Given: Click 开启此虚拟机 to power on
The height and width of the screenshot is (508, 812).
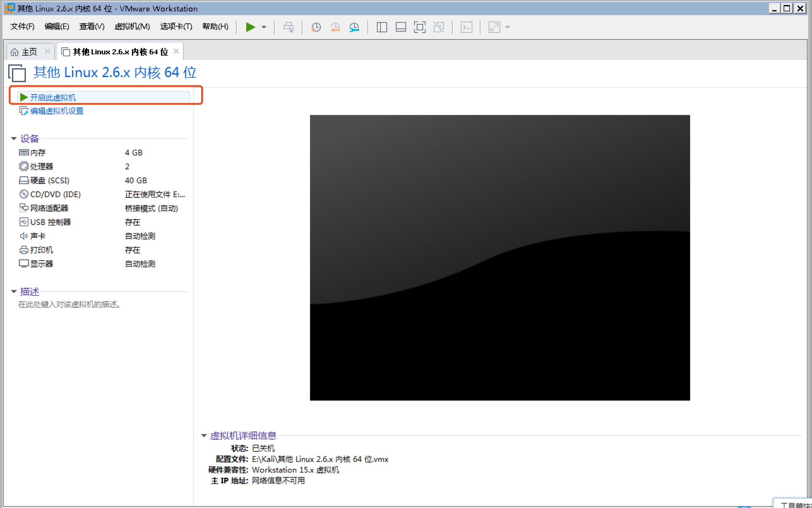Looking at the screenshot, I should pos(53,97).
